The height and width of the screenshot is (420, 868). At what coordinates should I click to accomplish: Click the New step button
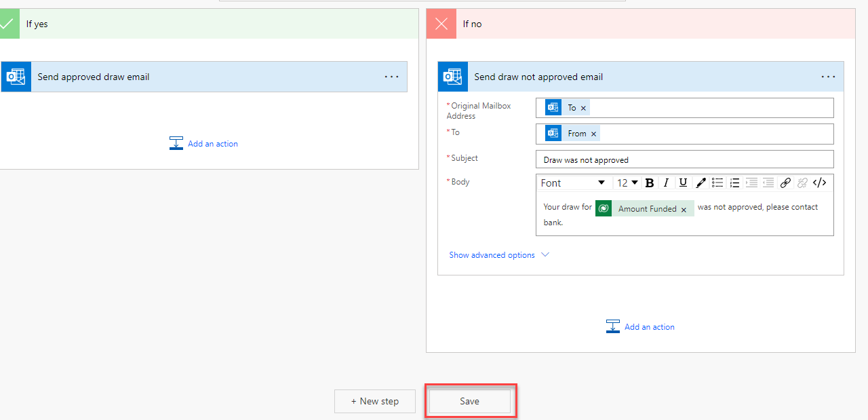[x=374, y=401]
